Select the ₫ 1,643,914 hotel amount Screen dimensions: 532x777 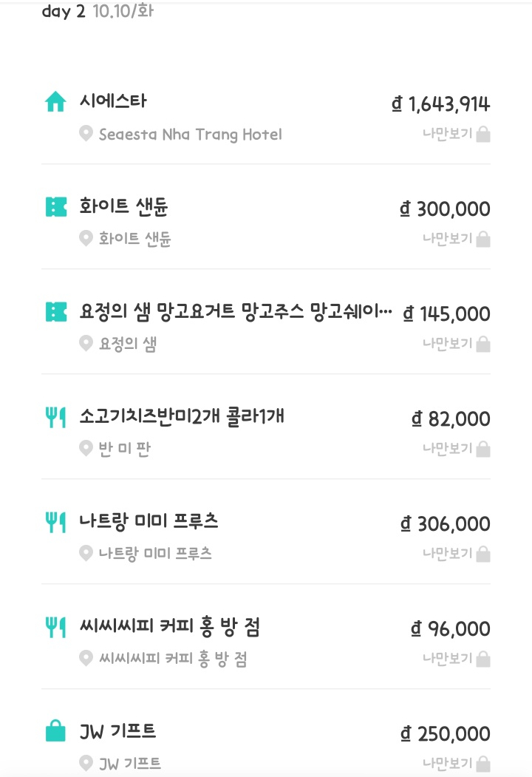(441, 104)
